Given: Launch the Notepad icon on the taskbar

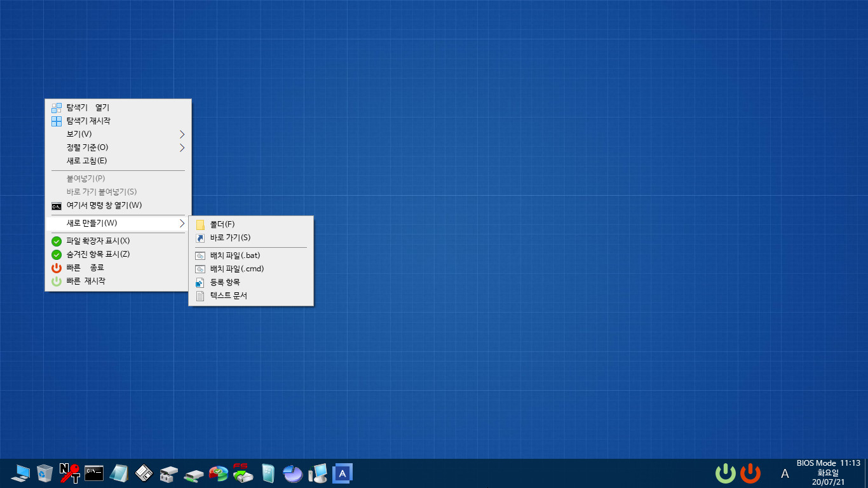Looking at the screenshot, I should [x=119, y=473].
